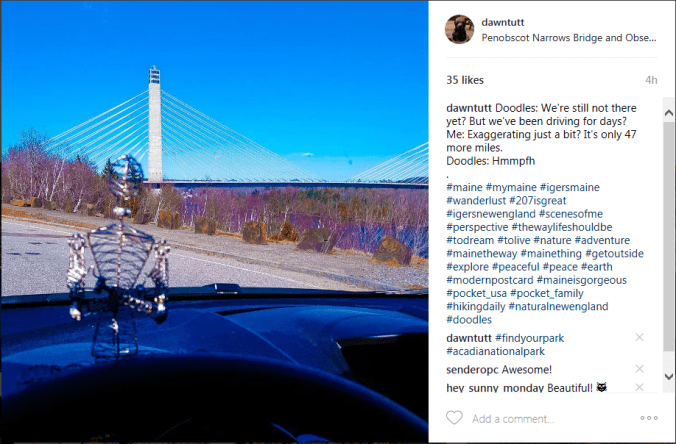This screenshot has height=444, width=676.
Task: Remove senderopc's Awesome comment using X
Action: pyautogui.click(x=639, y=369)
